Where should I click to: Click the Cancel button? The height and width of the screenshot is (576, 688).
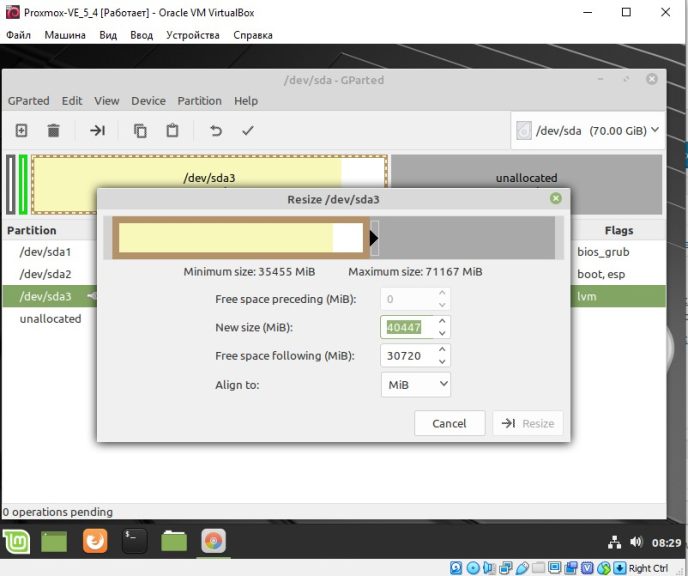pos(449,423)
